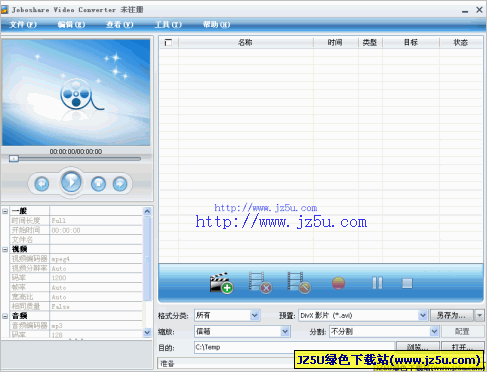This screenshot has width=487, height=372.
Task: Click the Jobosbare app icon in title bar
Action: click(x=4, y=10)
